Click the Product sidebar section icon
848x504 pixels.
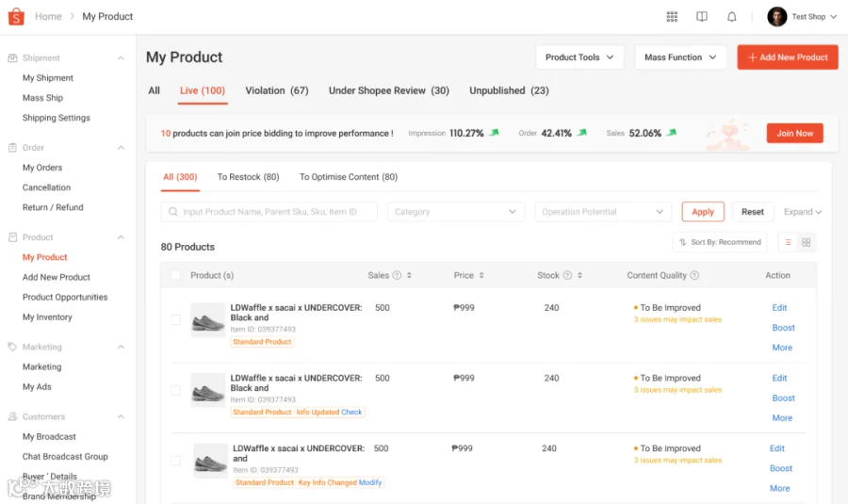coord(12,237)
